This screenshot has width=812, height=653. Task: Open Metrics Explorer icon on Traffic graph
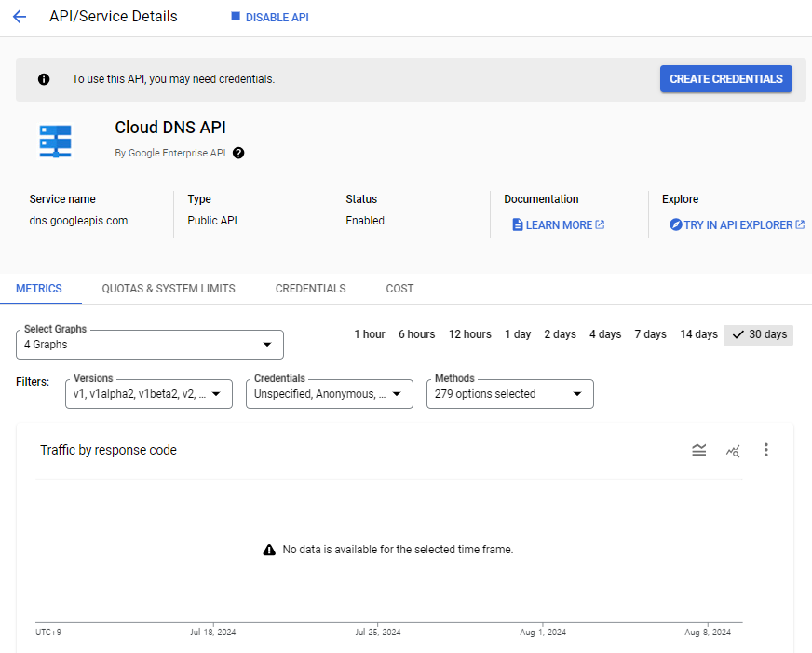pyautogui.click(x=733, y=451)
